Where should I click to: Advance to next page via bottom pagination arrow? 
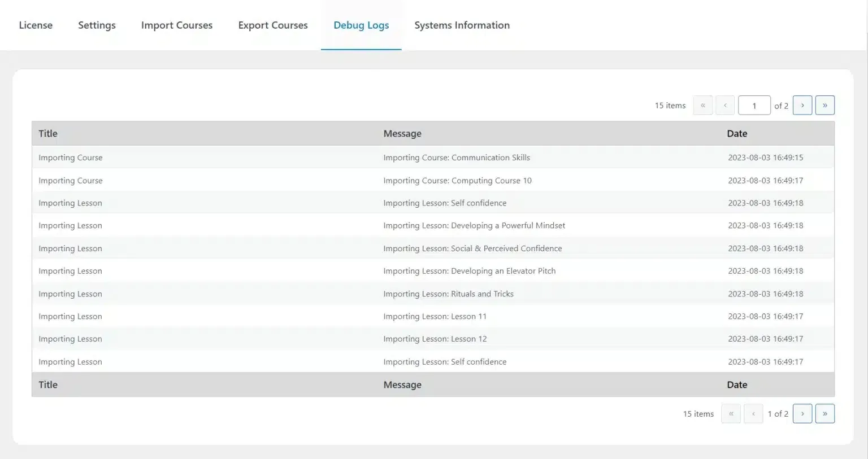tap(802, 413)
